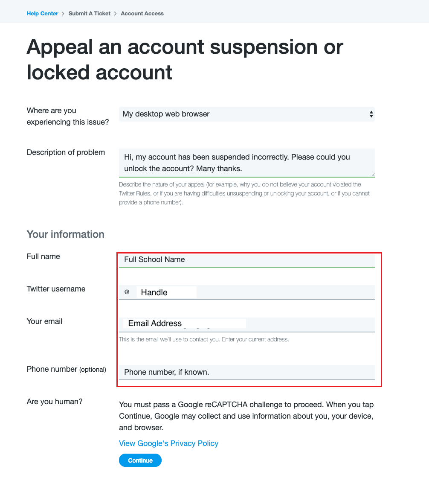Go to Submit A Ticket breadcrumb
This screenshot has width=429, height=504.
tap(89, 14)
